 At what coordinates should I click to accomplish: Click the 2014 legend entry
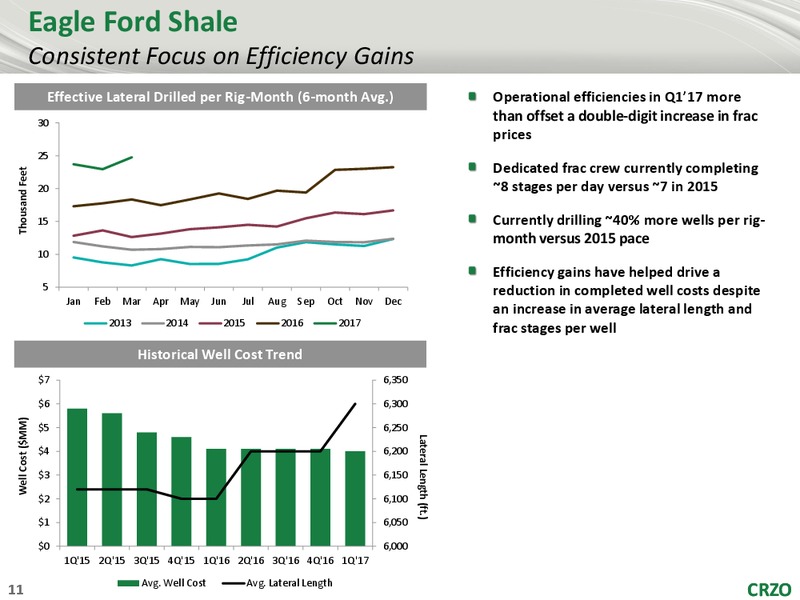pos(164,323)
